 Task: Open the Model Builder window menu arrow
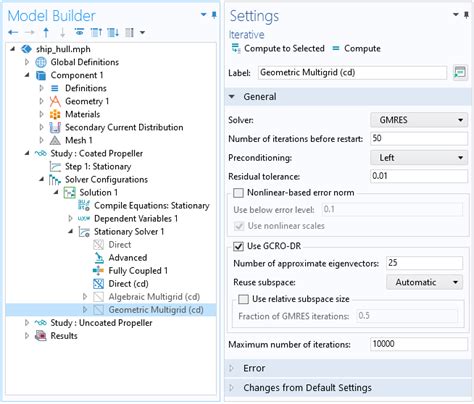tap(203, 14)
